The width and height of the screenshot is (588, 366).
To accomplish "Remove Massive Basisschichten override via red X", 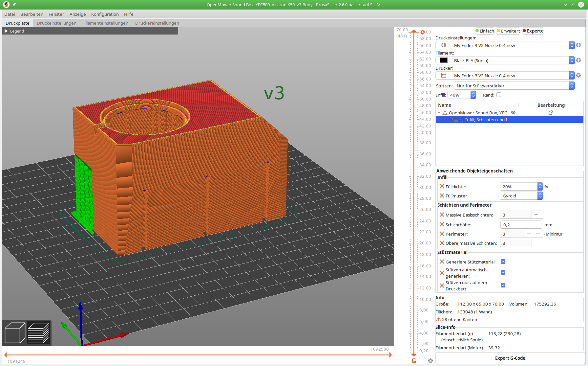I will point(442,215).
